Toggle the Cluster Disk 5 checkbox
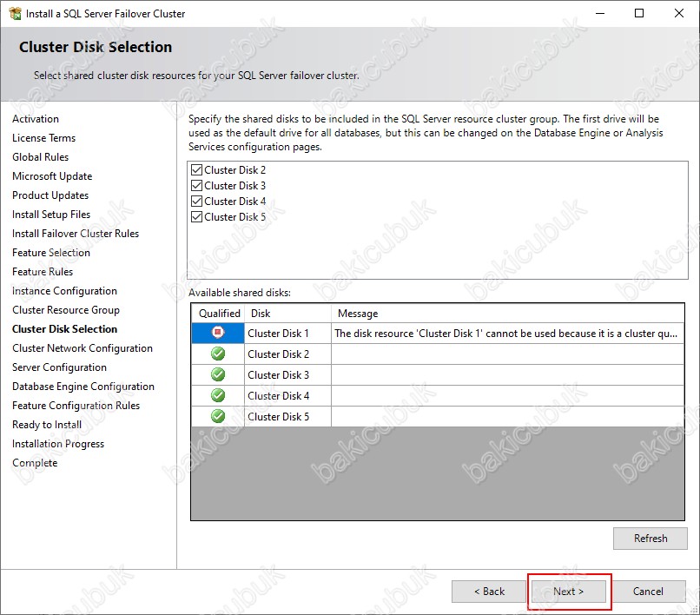Screen dimensions: 700x615 (x=196, y=217)
